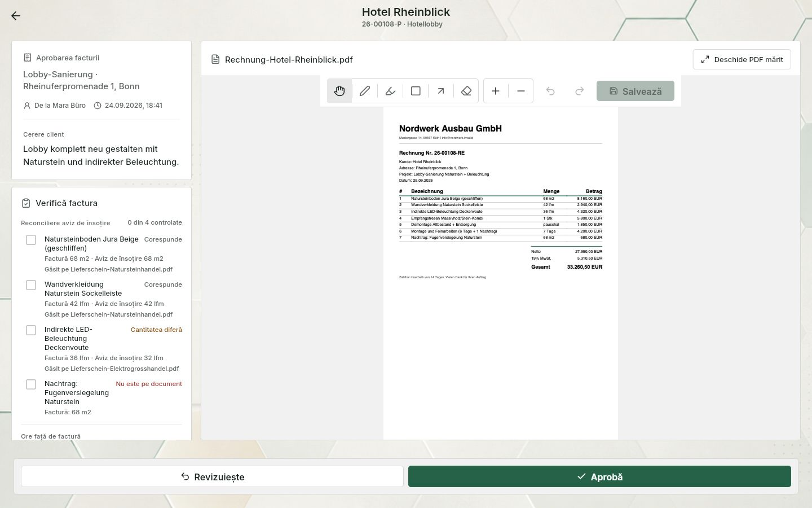Click the Aprobarea facturii document icon

point(27,58)
